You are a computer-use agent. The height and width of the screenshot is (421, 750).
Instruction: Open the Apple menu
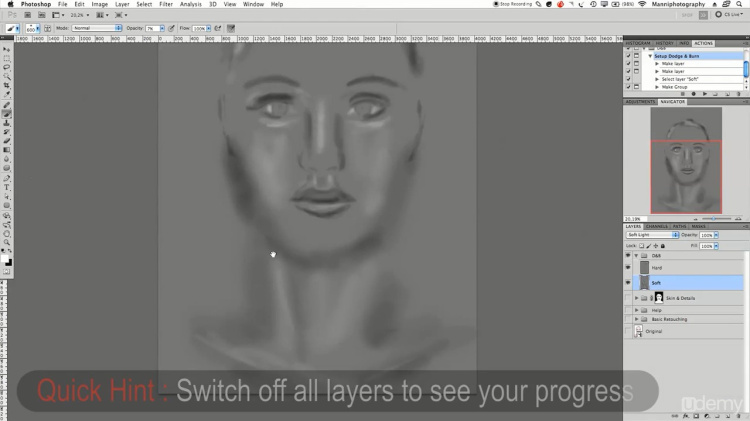(x=11, y=4)
